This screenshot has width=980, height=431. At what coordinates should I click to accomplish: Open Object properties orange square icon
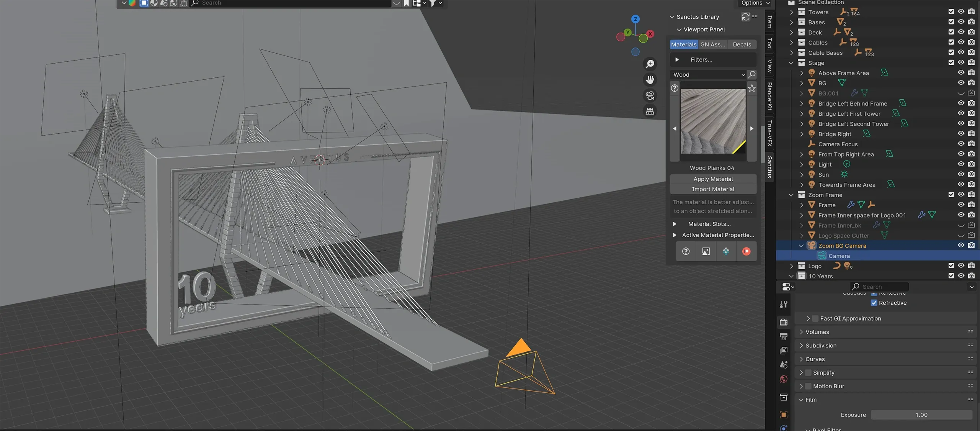point(784,415)
